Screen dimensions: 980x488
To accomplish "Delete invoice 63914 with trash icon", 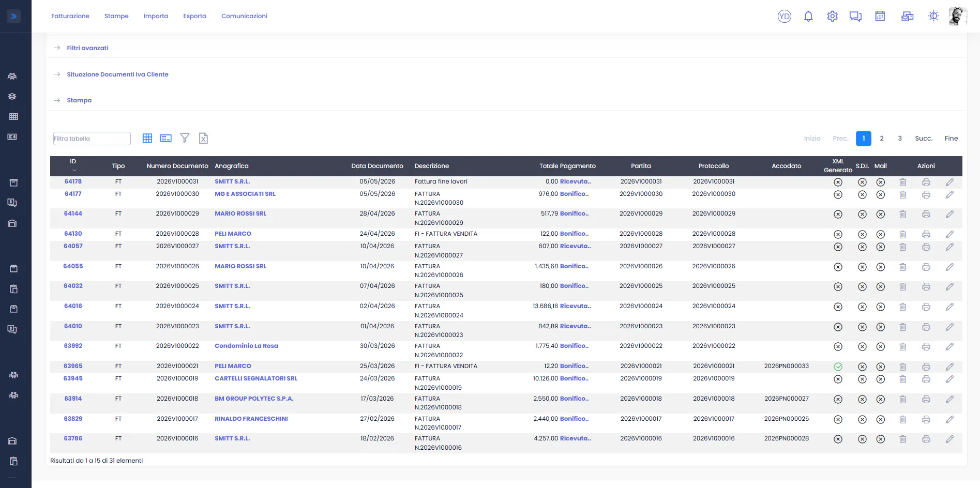I will pos(902,399).
